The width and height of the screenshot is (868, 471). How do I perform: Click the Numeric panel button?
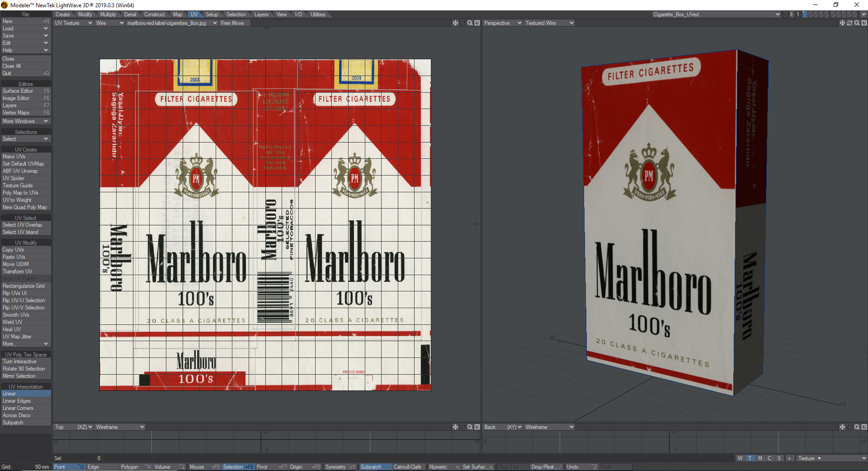point(443,467)
